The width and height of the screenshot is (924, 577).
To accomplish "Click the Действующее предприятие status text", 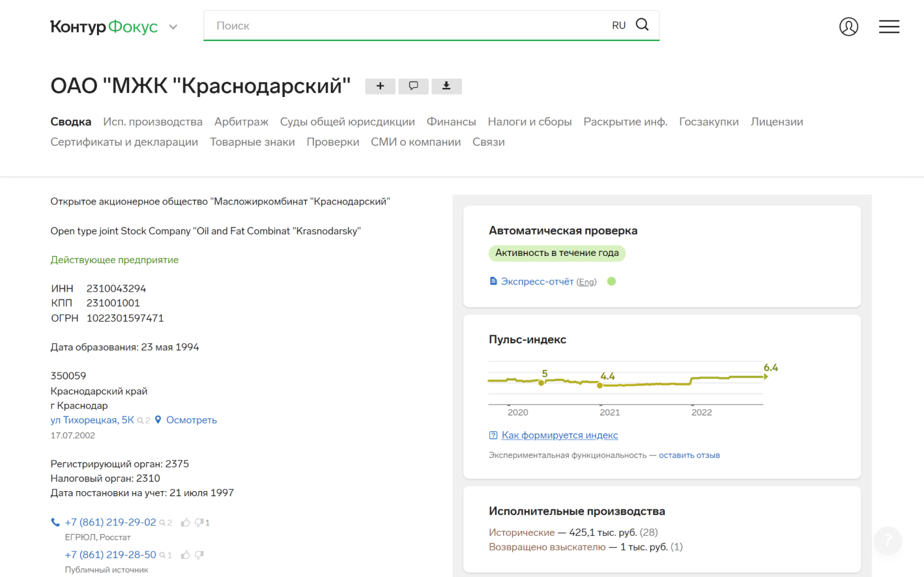I will (115, 260).
